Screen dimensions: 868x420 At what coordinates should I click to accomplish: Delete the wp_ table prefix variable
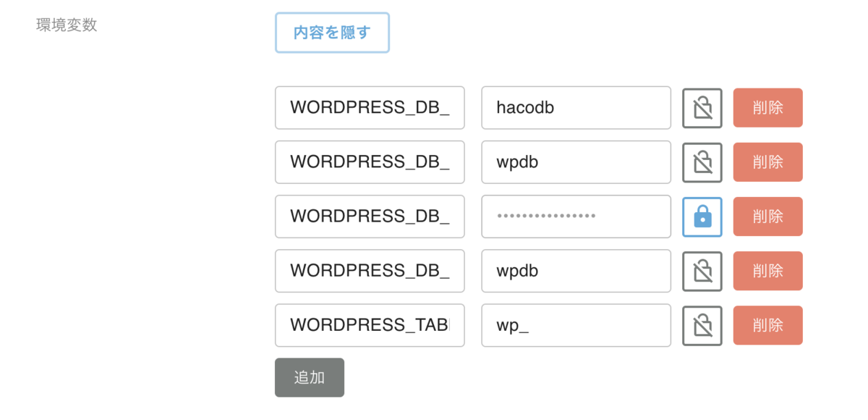tap(767, 325)
